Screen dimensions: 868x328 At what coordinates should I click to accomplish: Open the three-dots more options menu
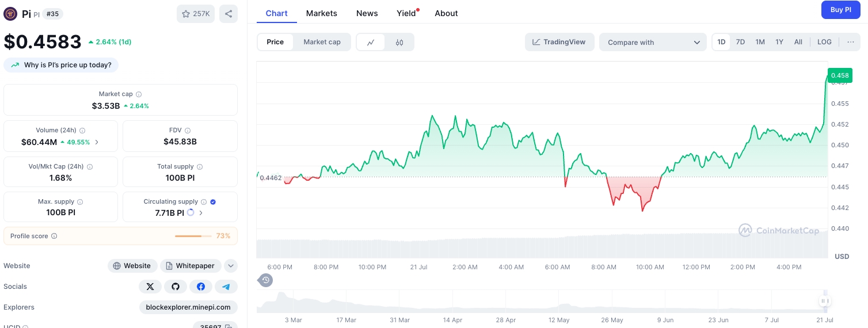pyautogui.click(x=851, y=42)
